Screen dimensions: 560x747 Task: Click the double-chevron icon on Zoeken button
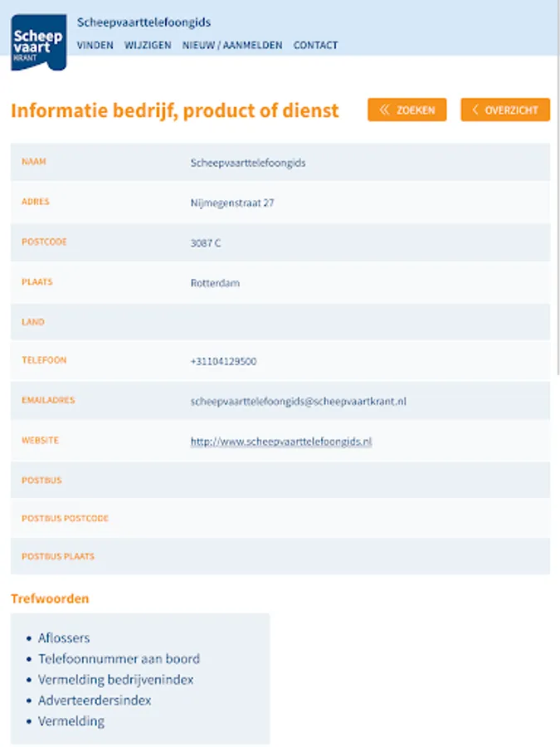pyautogui.click(x=384, y=110)
